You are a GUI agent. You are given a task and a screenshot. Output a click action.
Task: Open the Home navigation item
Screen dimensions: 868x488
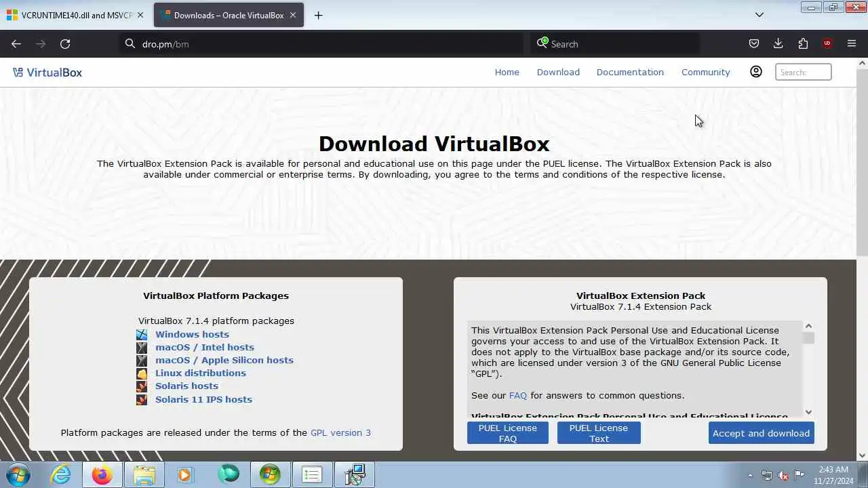(x=507, y=72)
